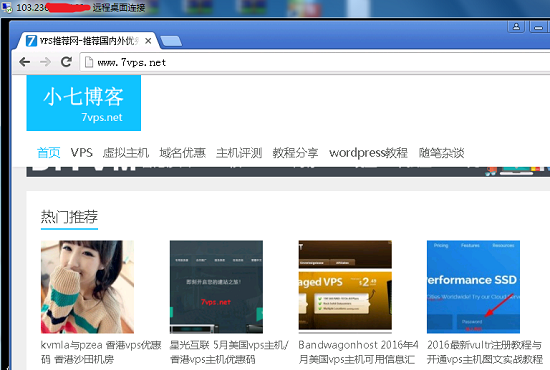Click the browser forward arrow
Screen dimensions: 550x370
45,62
